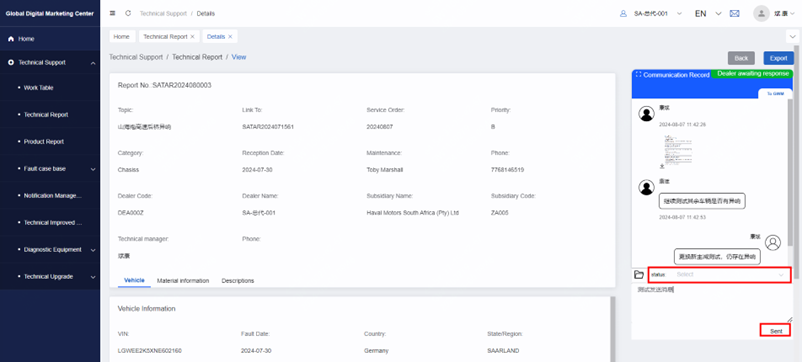Viewport: 802px width, 362px height.
Task: Click the Subsidiary Code value ZA005
Action: pyautogui.click(x=500, y=213)
